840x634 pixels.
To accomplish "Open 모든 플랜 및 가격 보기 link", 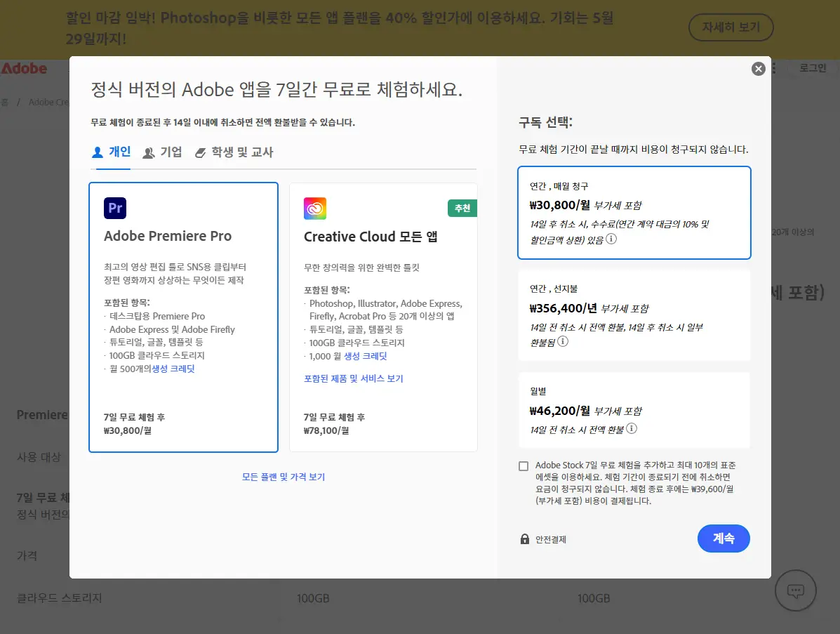I will pyautogui.click(x=284, y=477).
